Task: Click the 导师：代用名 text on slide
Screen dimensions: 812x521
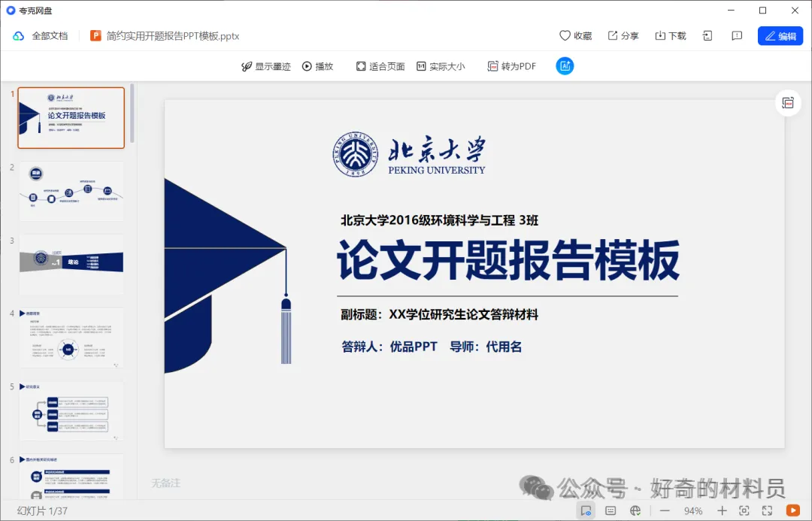Action: click(x=485, y=347)
